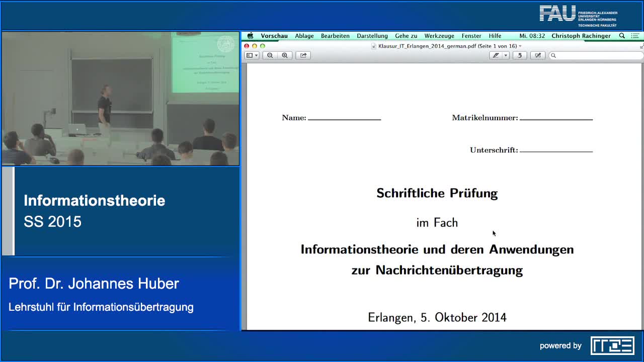This screenshot has width=644, height=362.
Task: Select the highlight pen tool
Action: coord(496,55)
